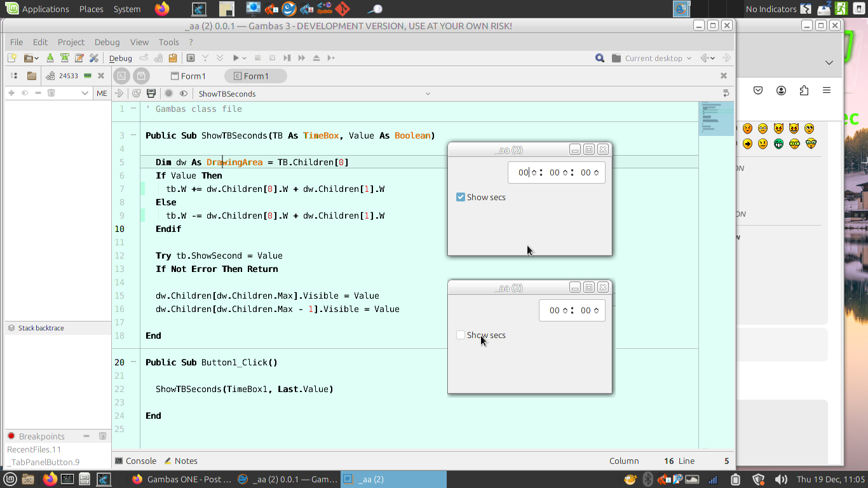Click the Run program play button
The width and height of the screenshot is (868, 488).
tap(236, 58)
